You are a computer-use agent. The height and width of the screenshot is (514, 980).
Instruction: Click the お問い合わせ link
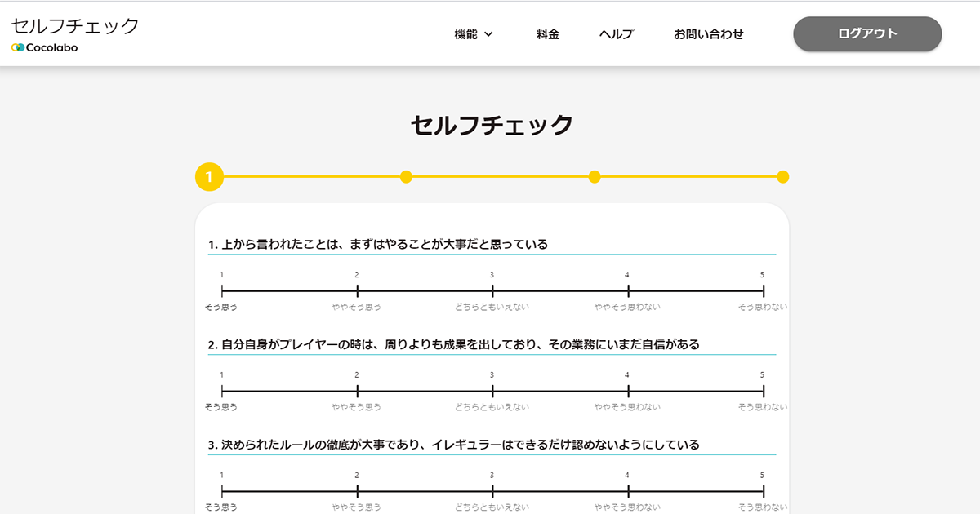coord(709,34)
